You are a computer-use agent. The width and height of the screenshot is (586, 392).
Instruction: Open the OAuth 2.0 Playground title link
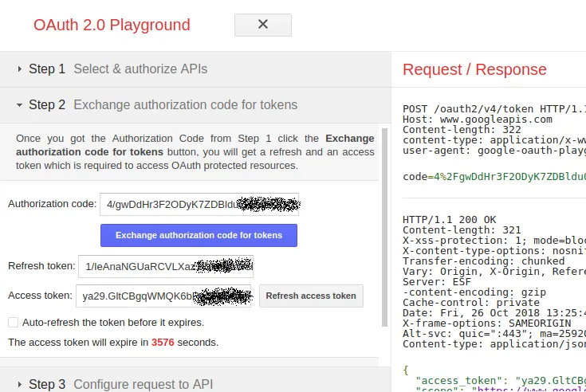[x=112, y=25]
